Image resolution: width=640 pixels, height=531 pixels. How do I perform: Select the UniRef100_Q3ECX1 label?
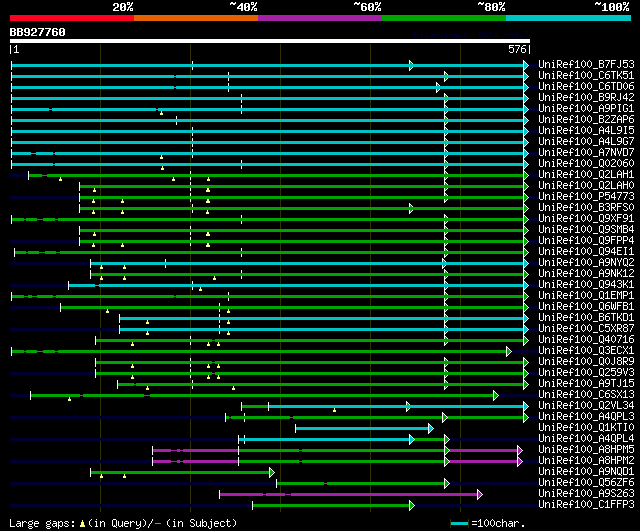(x=586, y=351)
